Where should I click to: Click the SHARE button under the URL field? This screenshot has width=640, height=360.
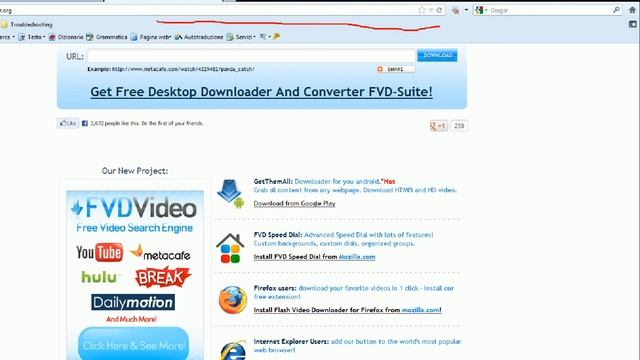[396, 69]
